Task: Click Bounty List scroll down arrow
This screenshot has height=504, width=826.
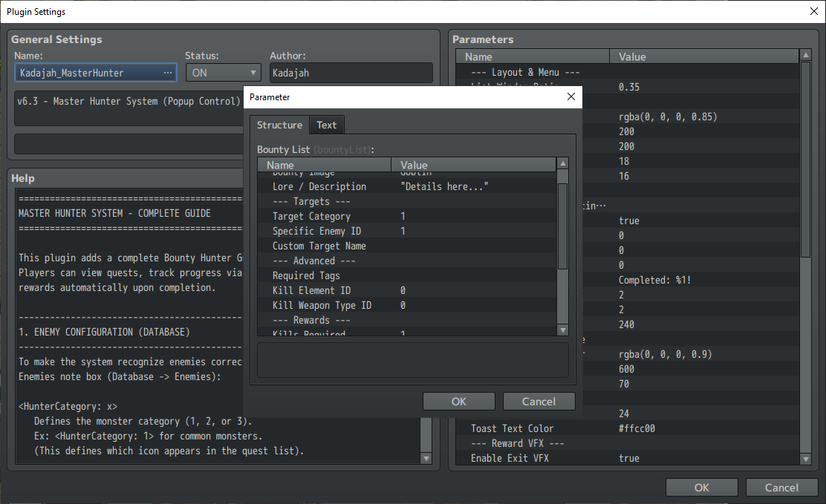Action: coord(562,330)
